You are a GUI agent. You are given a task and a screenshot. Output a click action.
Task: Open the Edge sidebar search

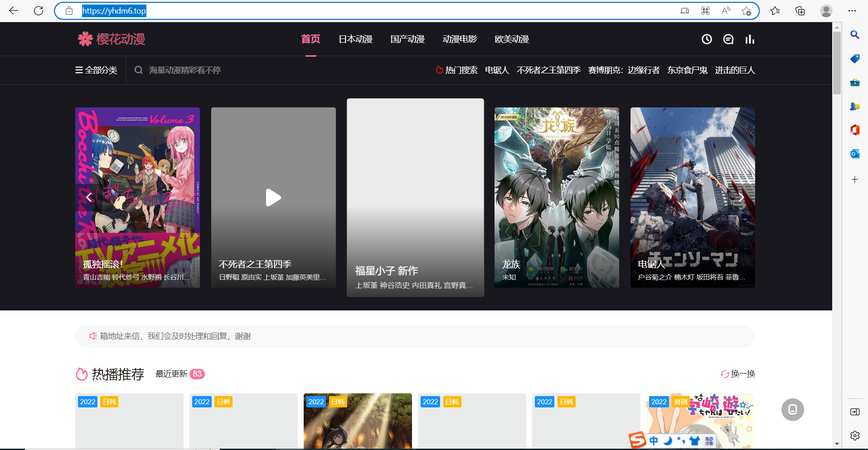(x=855, y=35)
